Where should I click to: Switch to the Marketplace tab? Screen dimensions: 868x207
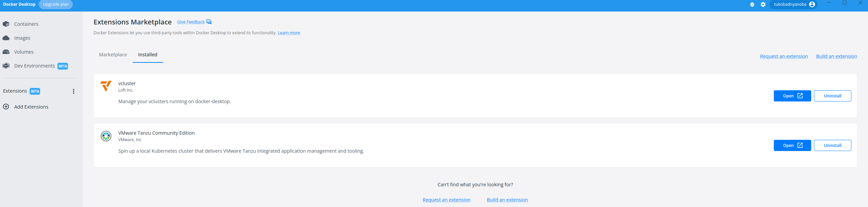point(113,55)
